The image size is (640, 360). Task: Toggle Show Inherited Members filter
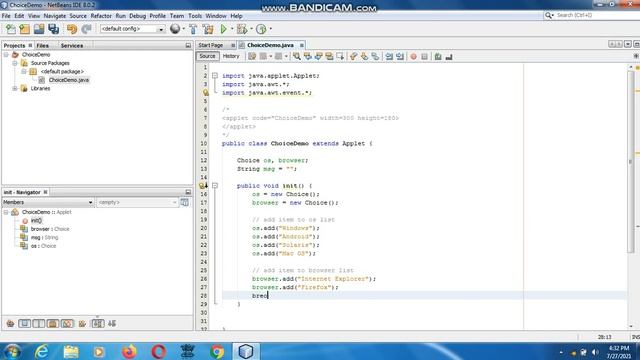tap(10, 324)
